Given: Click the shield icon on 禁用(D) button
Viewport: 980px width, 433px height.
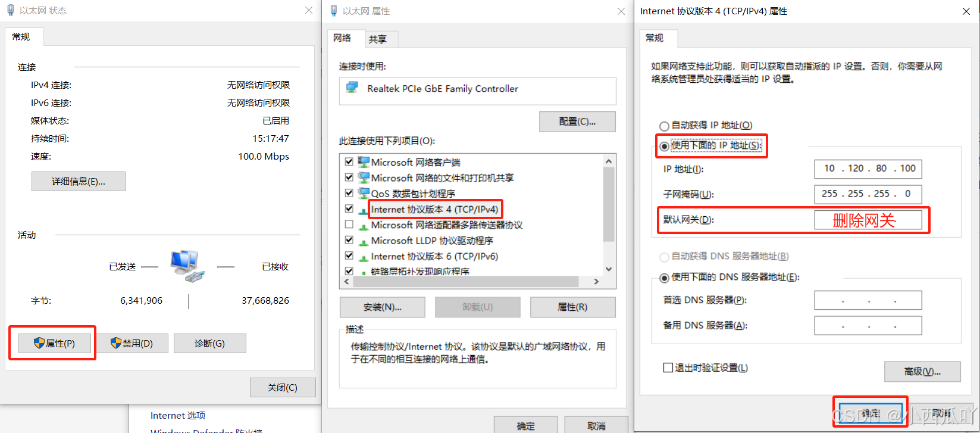Looking at the screenshot, I should click(x=116, y=343).
